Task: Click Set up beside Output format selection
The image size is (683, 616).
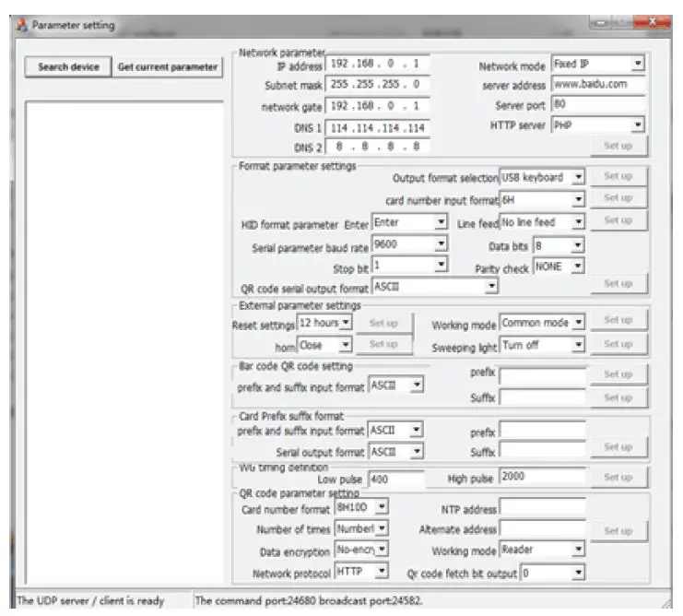Action: 618,176
